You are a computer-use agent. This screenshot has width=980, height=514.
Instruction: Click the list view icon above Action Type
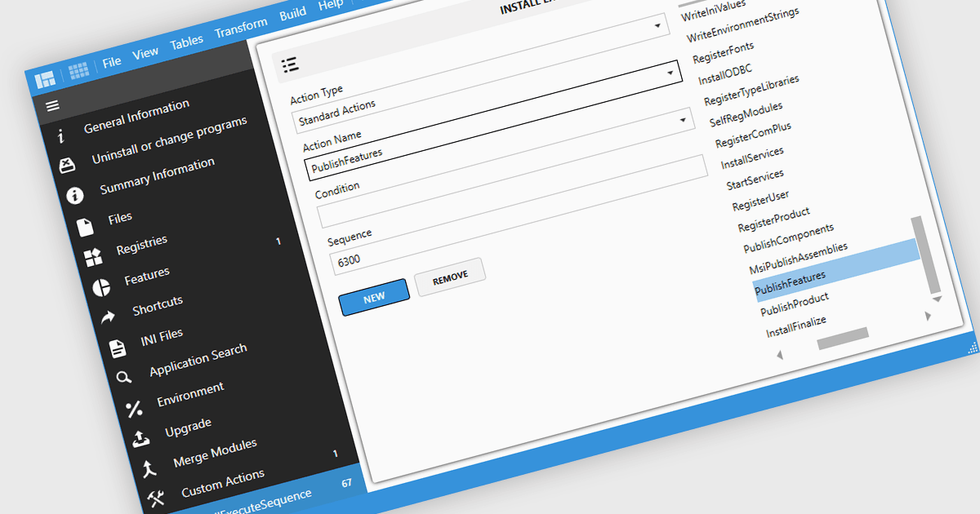pyautogui.click(x=289, y=64)
